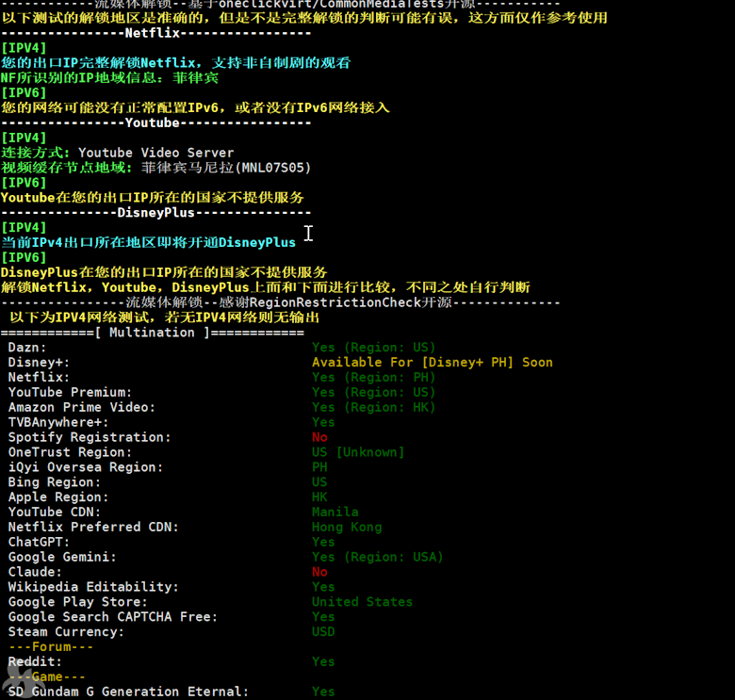
Task: Click the '[IPV4]' tag under Netflix header
Action: click(x=24, y=48)
